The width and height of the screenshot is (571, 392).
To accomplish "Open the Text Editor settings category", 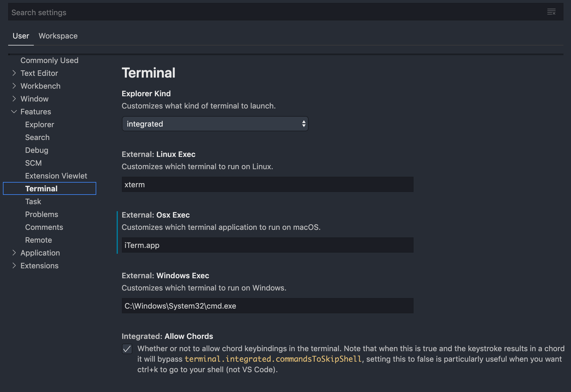I will pos(39,73).
